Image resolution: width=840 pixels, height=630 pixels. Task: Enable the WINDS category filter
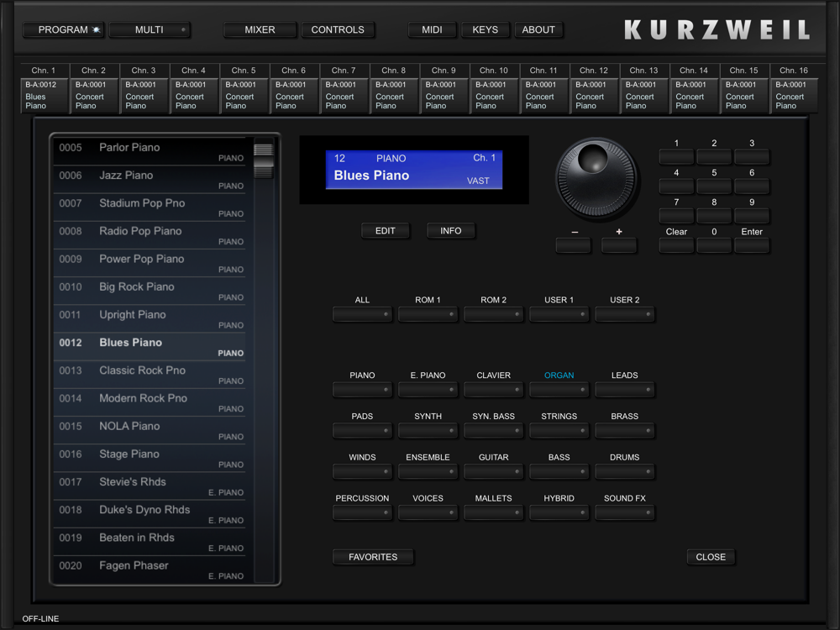[x=362, y=472]
